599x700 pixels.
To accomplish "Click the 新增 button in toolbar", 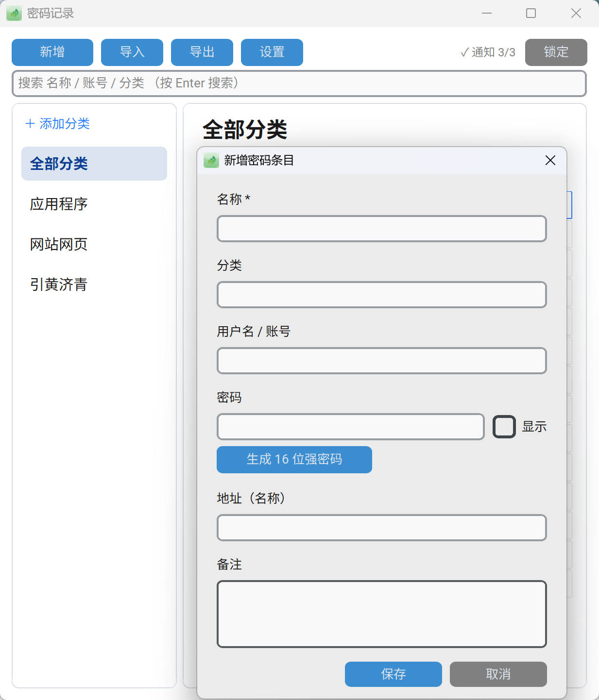I will point(52,52).
